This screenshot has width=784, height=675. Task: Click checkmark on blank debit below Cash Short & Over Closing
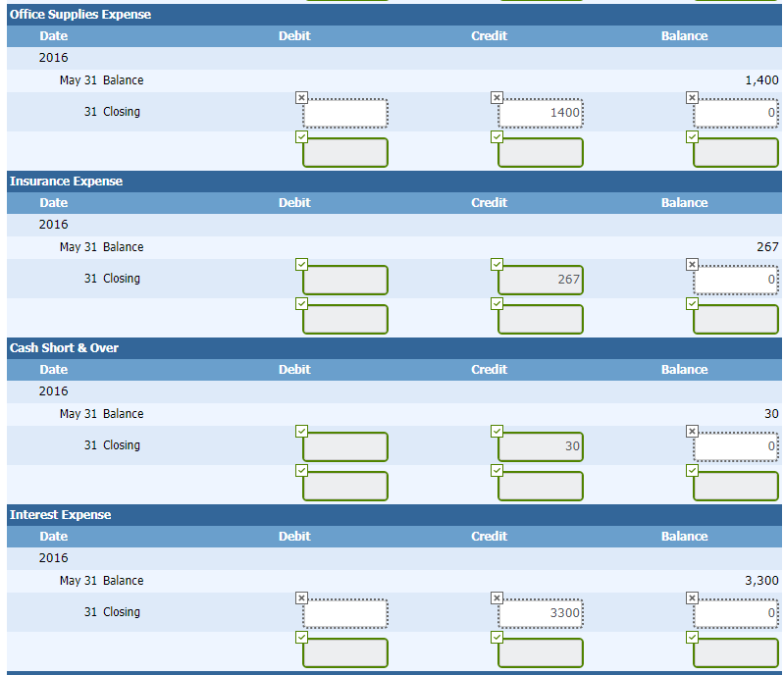(301, 471)
